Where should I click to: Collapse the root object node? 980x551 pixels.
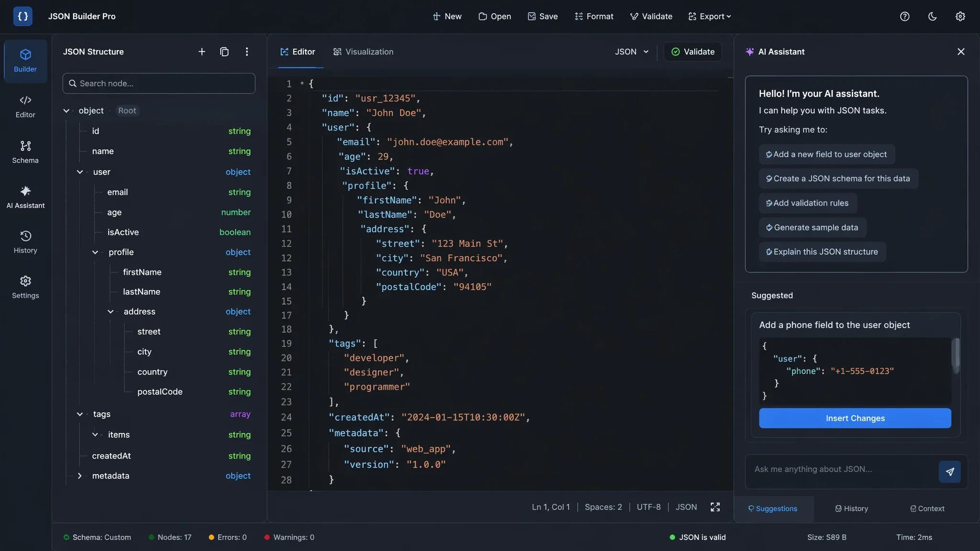point(66,111)
